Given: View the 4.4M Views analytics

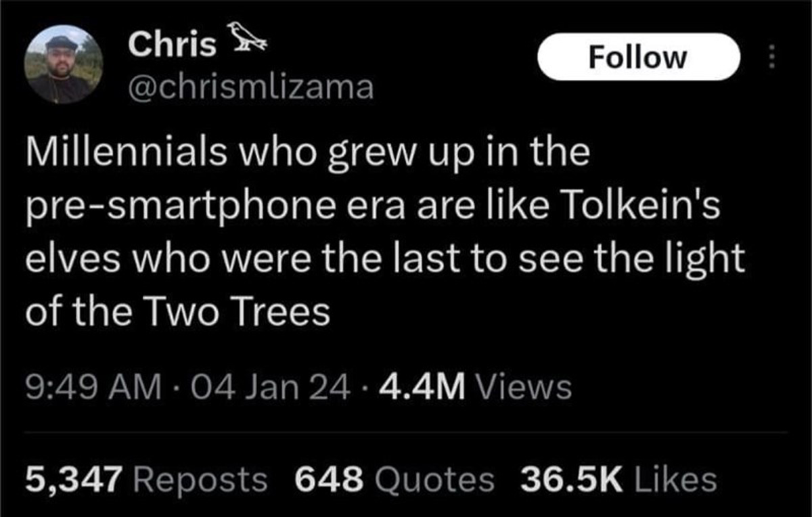Looking at the screenshot, I should tap(476, 388).
